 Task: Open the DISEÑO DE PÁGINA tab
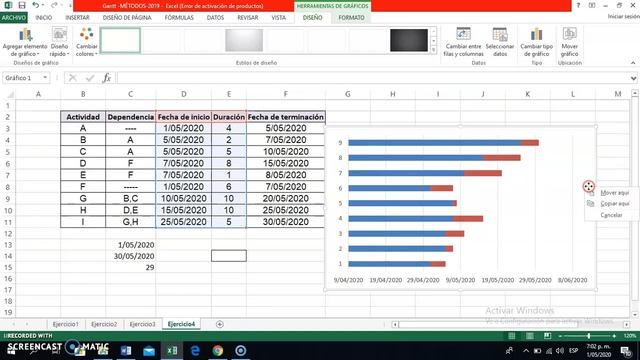[127, 18]
